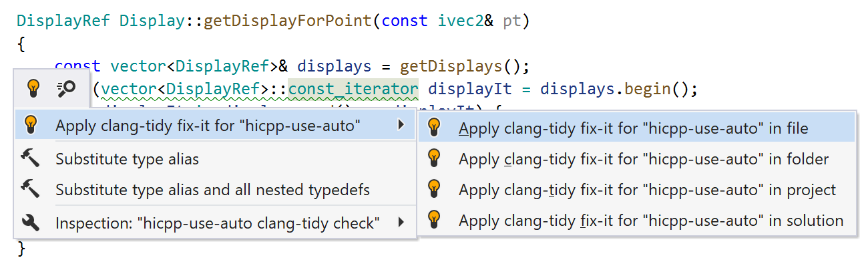Viewport: 868px width, 270px height.
Task: Click the hammer icon beside "Substitute type alias"
Action: (x=30, y=159)
